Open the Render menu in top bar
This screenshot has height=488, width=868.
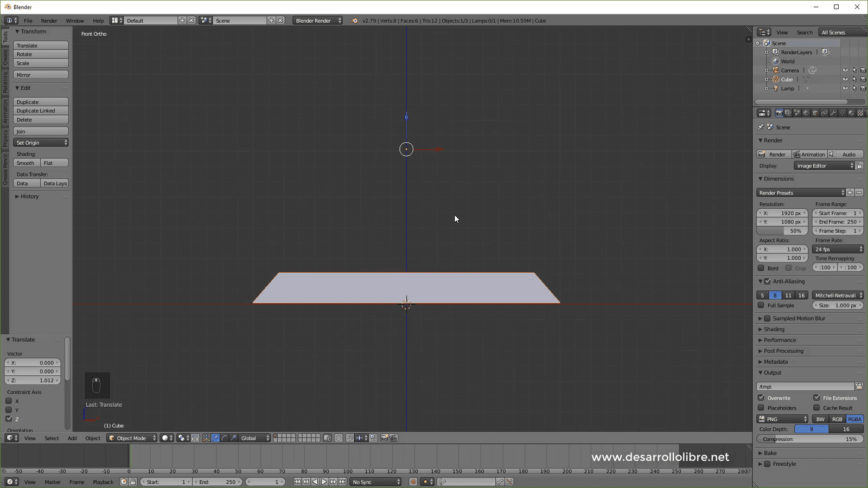click(49, 21)
